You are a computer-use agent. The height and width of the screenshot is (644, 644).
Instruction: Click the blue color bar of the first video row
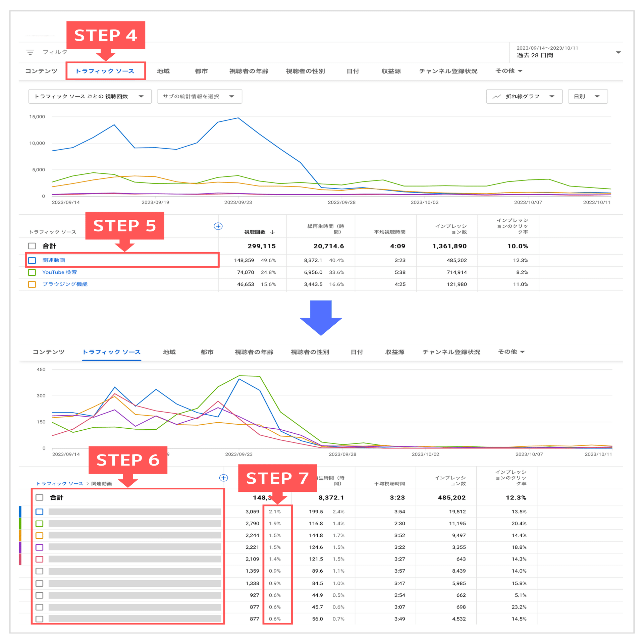click(20, 512)
